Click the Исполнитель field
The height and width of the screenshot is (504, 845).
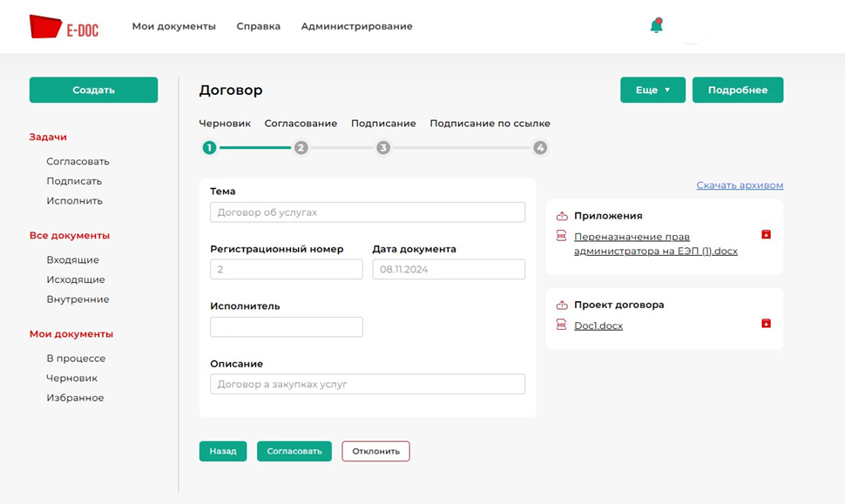pyautogui.click(x=287, y=327)
